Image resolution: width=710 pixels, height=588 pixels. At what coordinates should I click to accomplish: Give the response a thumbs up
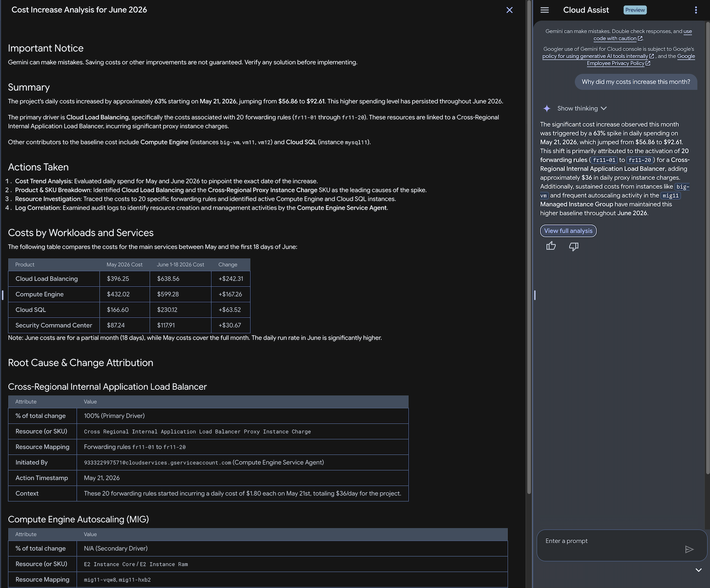[551, 246]
